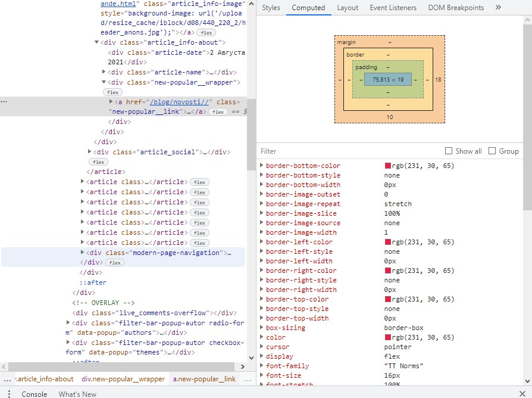Click the drawer three-dot menu icon
This screenshot has width=532, height=398.
[x=6, y=394]
